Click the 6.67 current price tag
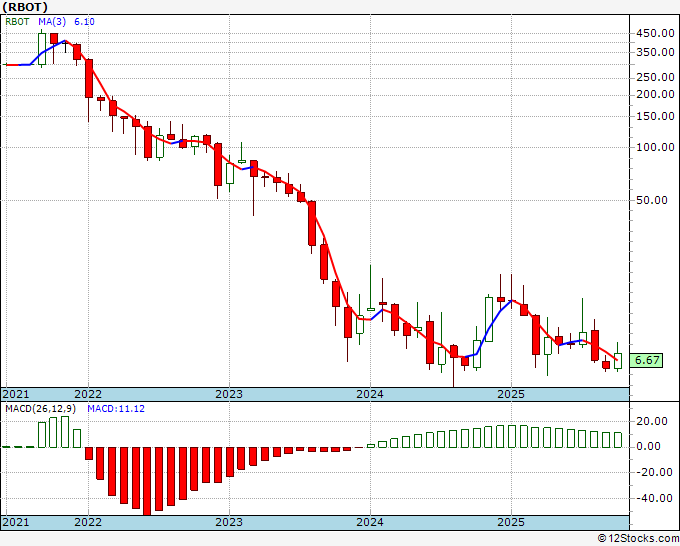The height and width of the screenshot is (546, 680). click(647, 360)
